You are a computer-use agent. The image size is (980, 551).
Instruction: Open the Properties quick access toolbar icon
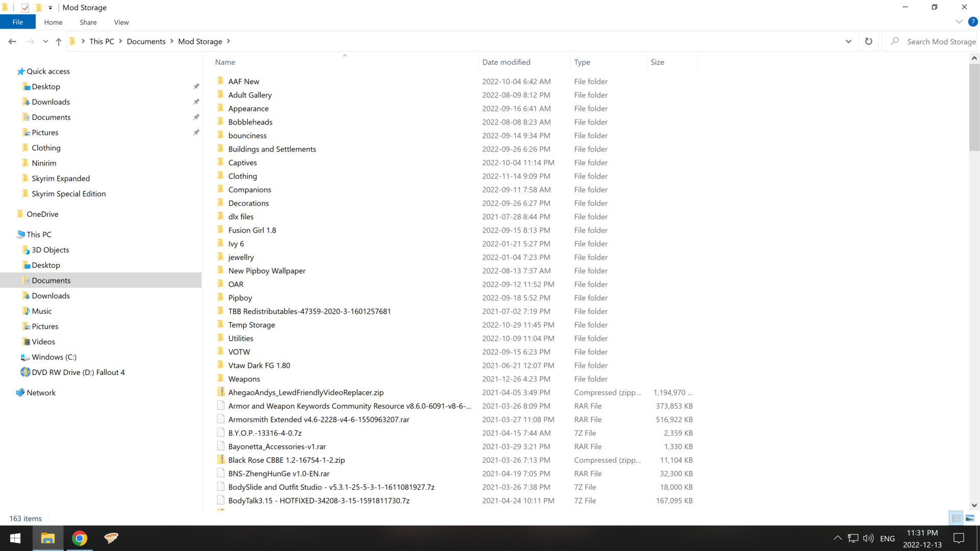[25, 7]
